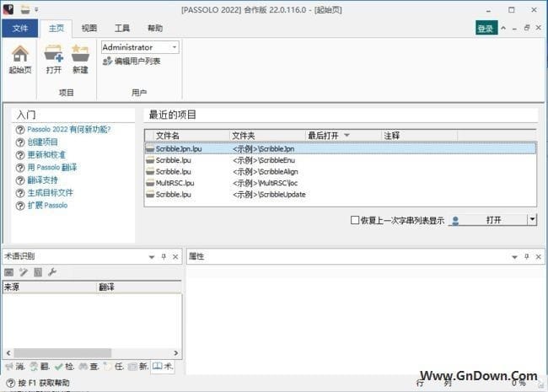Open the 扩展 Passolo link
The image size is (548, 392).
click(x=47, y=206)
